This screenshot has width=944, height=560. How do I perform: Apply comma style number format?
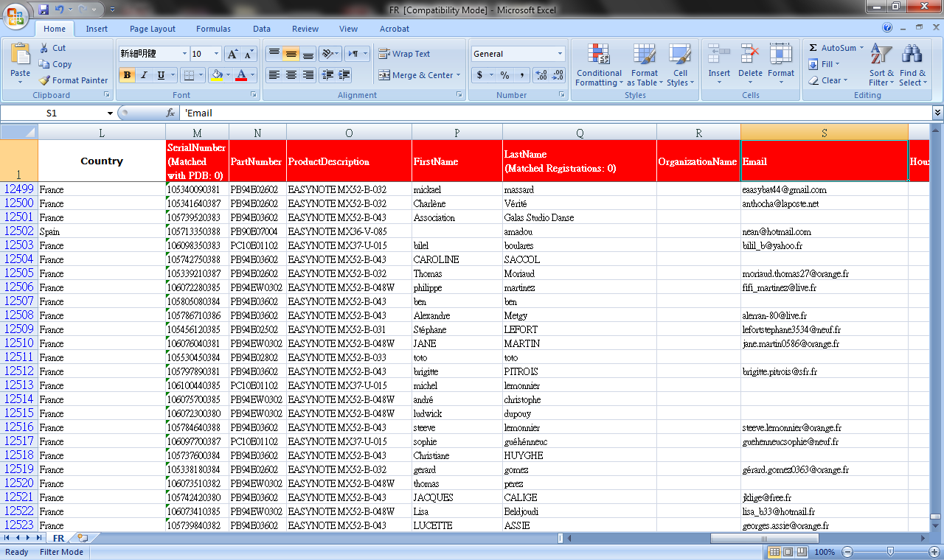click(x=522, y=75)
